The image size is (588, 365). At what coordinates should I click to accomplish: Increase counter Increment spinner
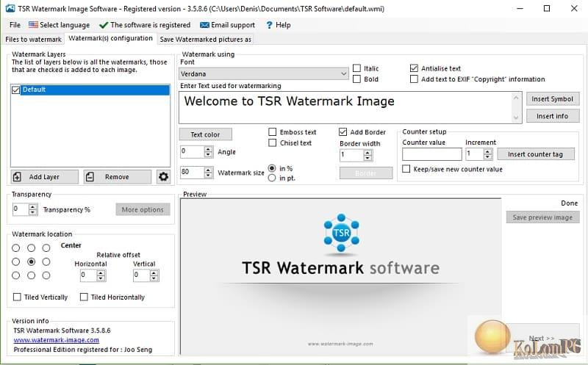click(487, 151)
